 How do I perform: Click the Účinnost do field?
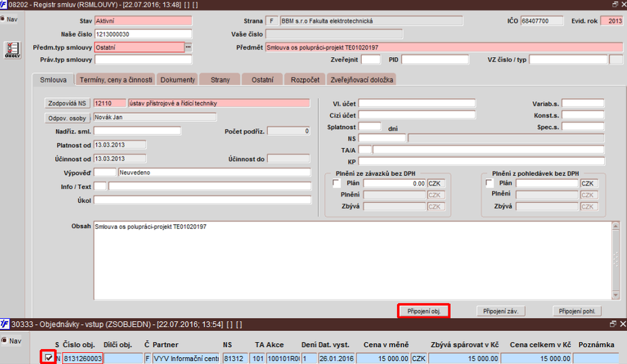(288, 159)
